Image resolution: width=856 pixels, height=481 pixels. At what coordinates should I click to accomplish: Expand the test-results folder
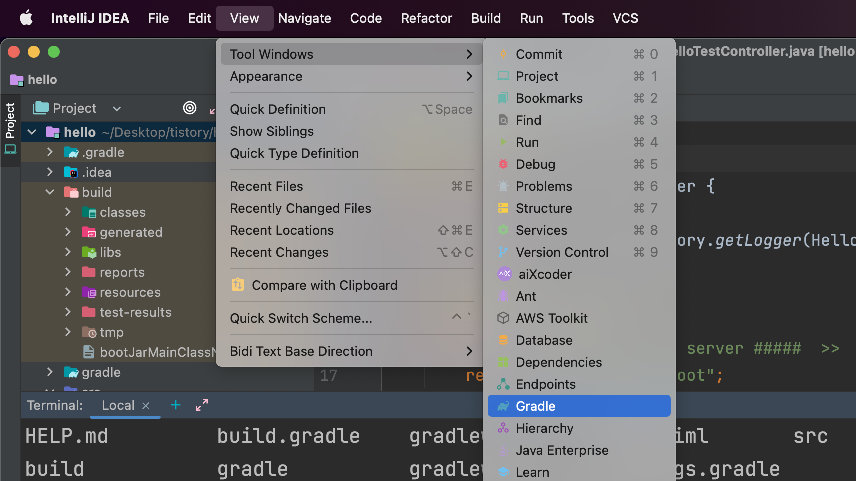click(68, 312)
